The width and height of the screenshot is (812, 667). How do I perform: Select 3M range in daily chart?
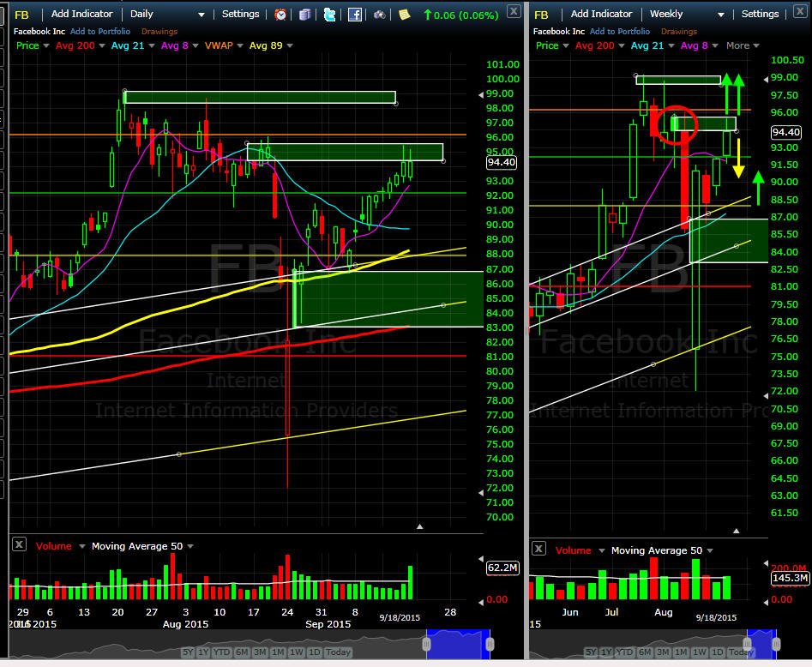(x=260, y=652)
